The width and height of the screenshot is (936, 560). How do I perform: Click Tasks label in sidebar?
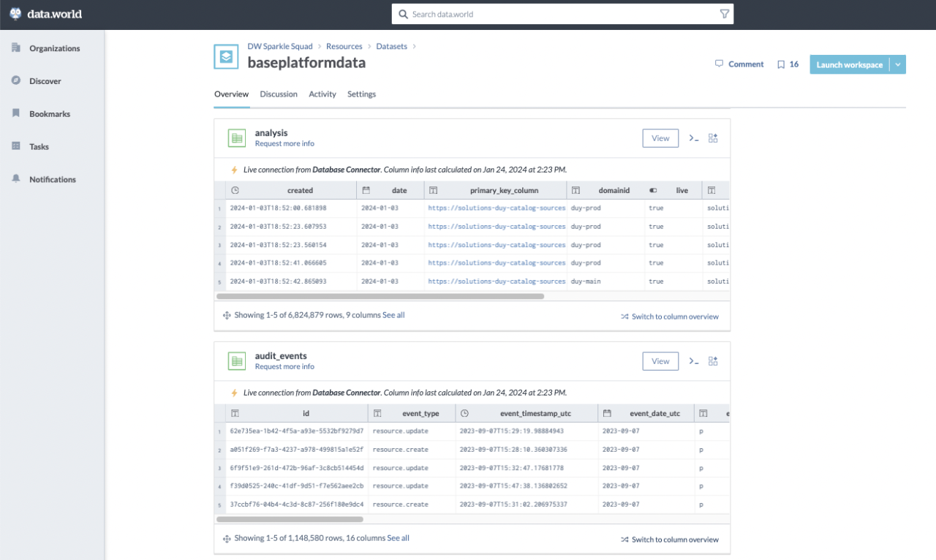pyautogui.click(x=39, y=147)
